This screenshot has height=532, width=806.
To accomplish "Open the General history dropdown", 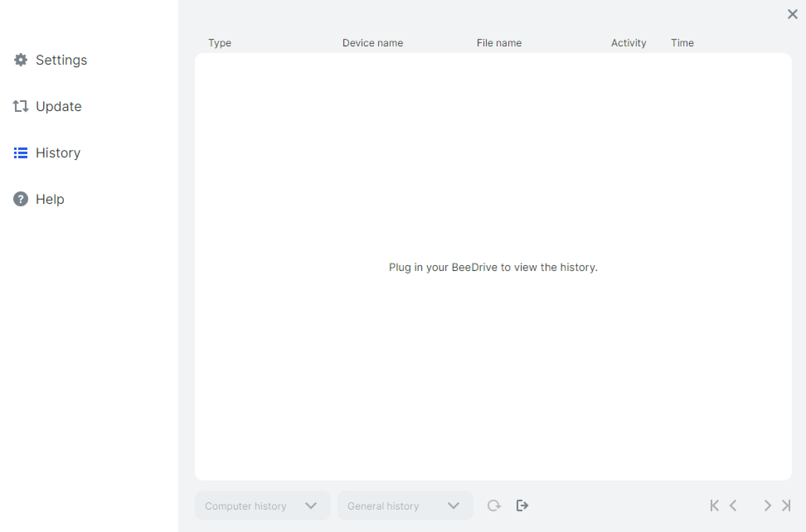I will click(x=405, y=505).
